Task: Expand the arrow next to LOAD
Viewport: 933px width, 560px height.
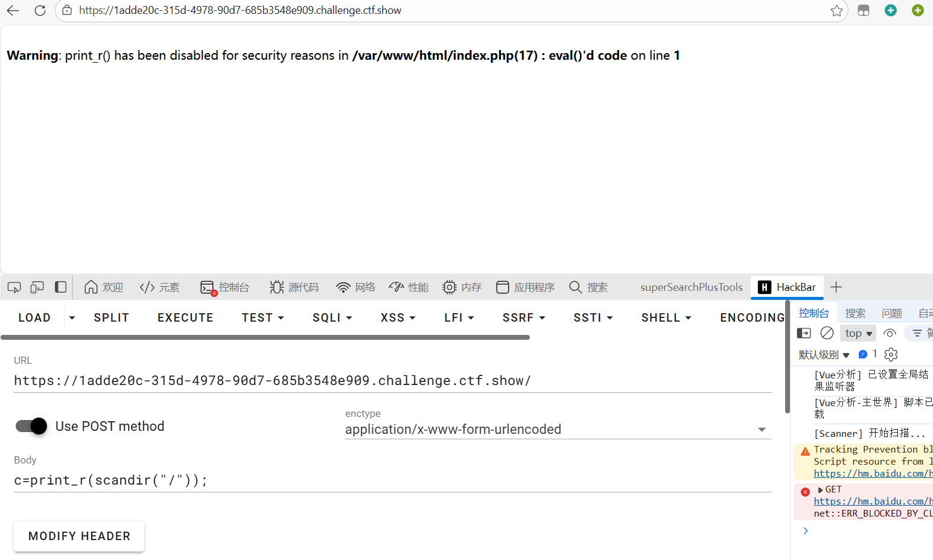Action: pos(72,317)
